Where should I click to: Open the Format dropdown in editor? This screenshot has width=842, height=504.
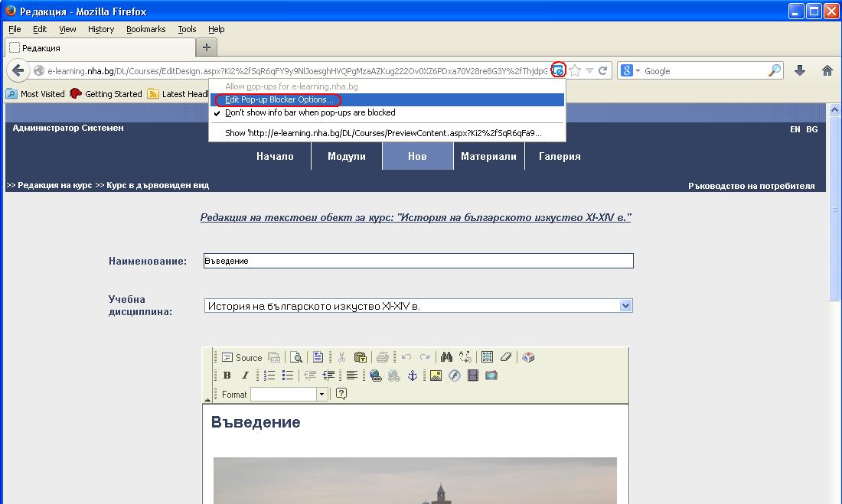(x=321, y=395)
